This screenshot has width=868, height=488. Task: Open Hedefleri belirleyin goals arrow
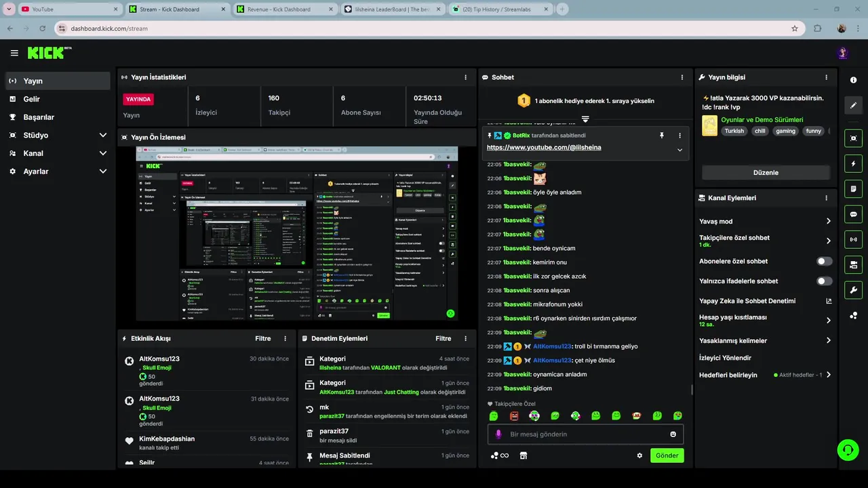(829, 375)
